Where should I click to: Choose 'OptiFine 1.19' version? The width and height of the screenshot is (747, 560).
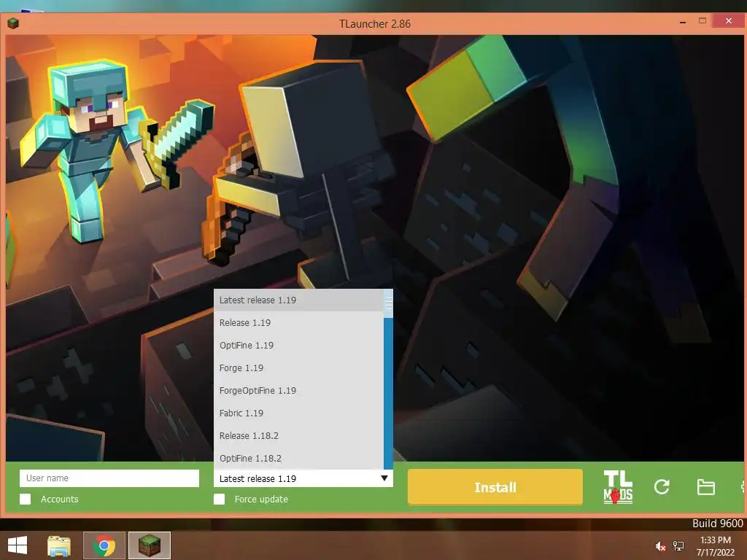coord(298,345)
